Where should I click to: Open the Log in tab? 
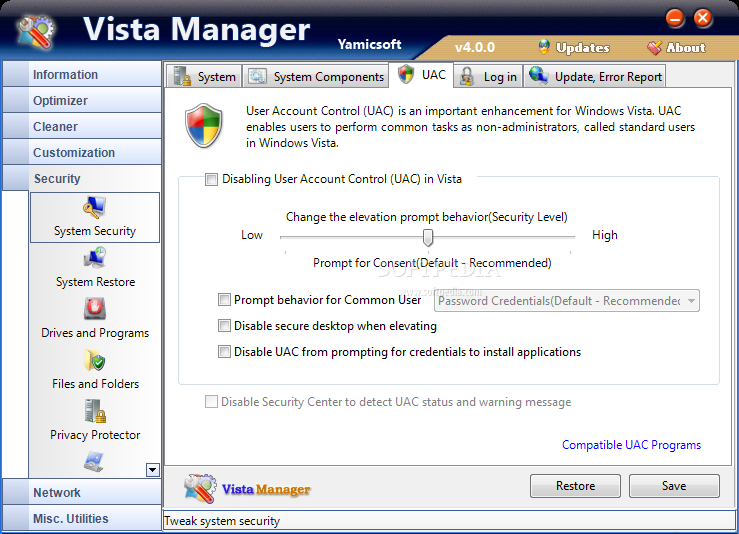pyautogui.click(x=488, y=76)
